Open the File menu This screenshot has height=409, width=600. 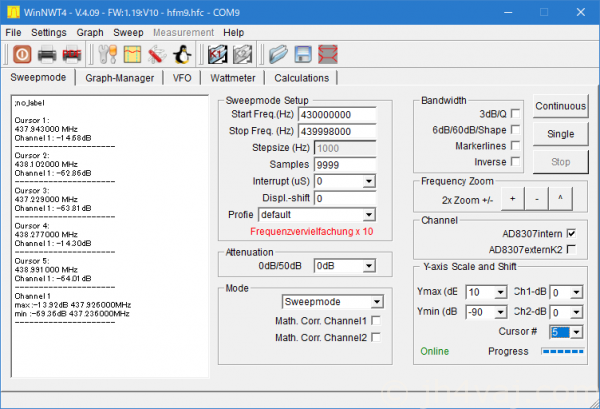pyautogui.click(x=13, y=33)
